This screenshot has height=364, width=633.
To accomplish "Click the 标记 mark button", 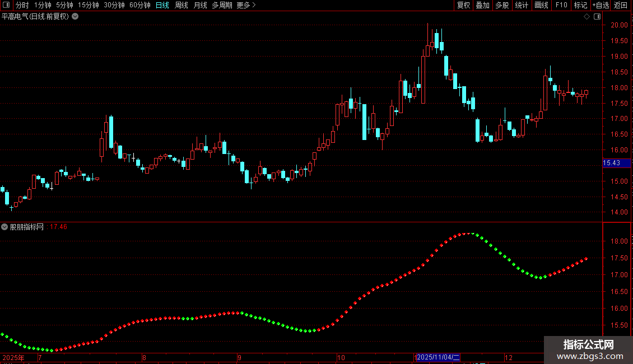I will point(580,5).
